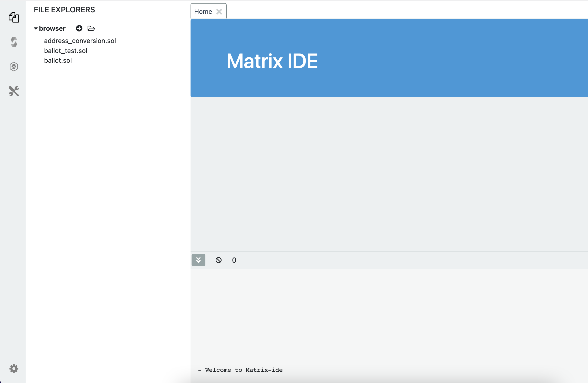
Task: Open the Solidity compiler sidebar icon
Action: pos(14,42)
